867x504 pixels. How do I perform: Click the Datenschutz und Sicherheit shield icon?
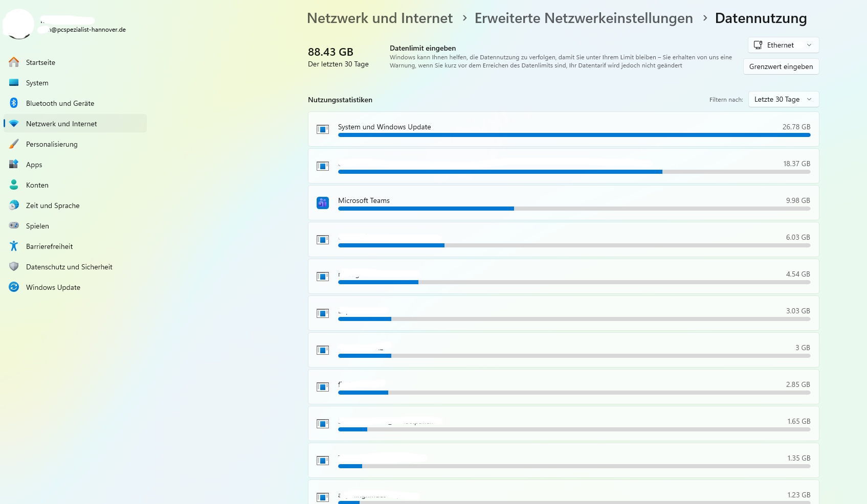pyautogui.click(x=14, y=267)
